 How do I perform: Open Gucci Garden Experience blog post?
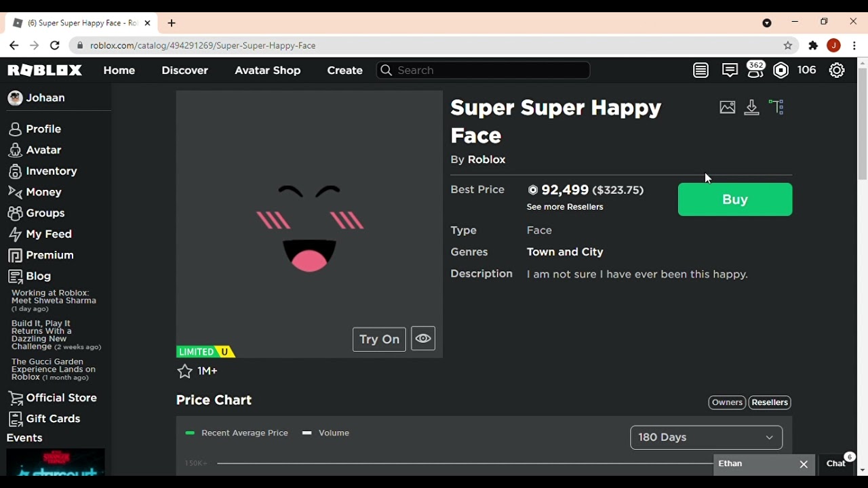(54, 369)
